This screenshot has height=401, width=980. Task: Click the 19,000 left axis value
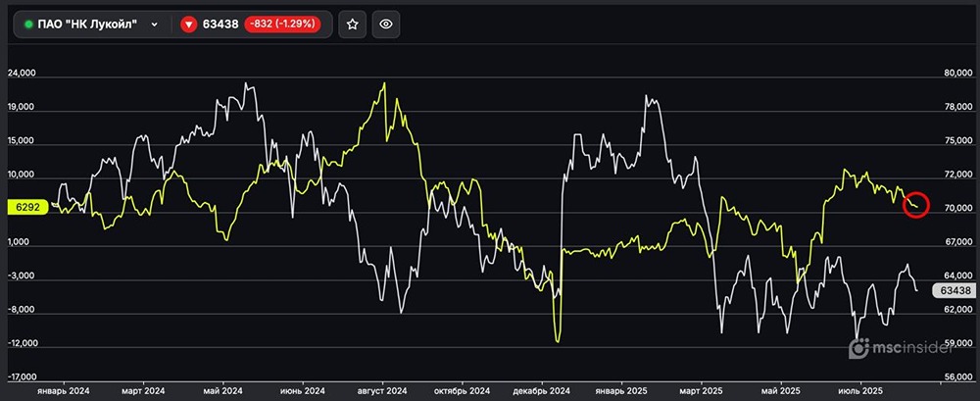(22, 107)
